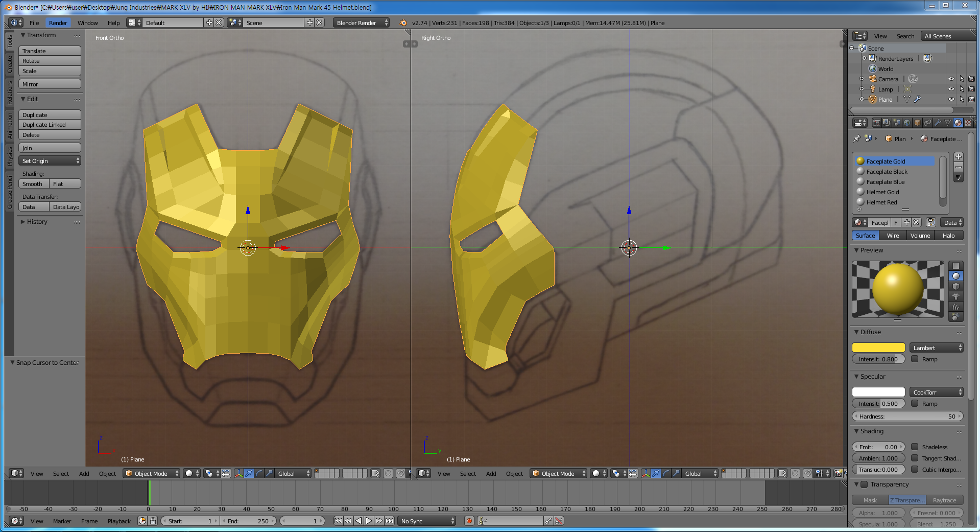Screen dimensions: 980x532
Task: Click delete keyframes icon in timeline
Action: [x=559, y=521]
